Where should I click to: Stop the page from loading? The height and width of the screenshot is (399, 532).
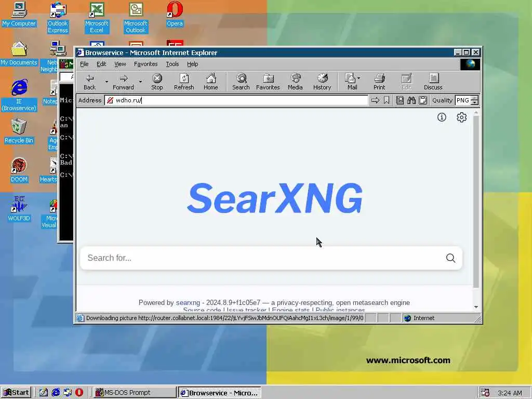(157, 82)
